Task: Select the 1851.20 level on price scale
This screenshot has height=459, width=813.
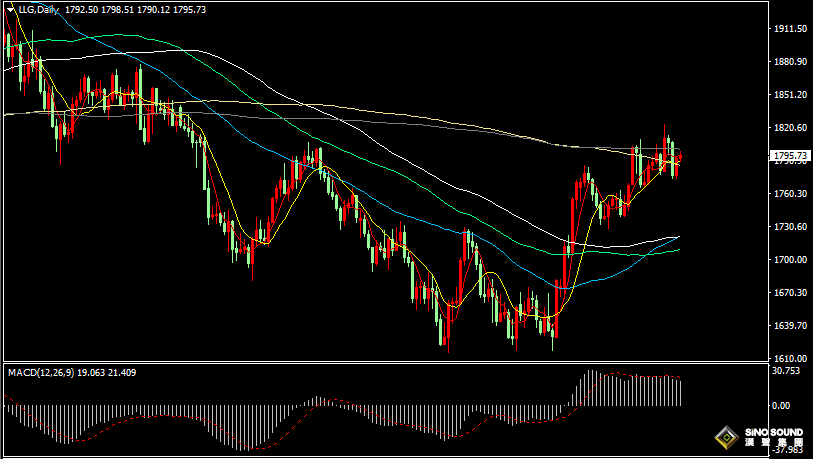Action: pyautogui.click(x=790, y=95)
